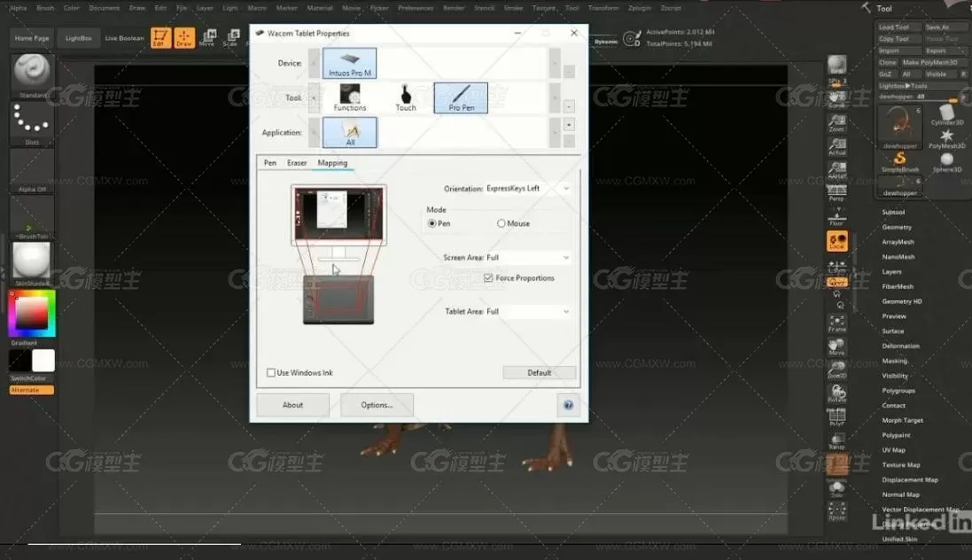Screen dimensions: 972x560
Task: Open the Transform menu
Action: 603,8
